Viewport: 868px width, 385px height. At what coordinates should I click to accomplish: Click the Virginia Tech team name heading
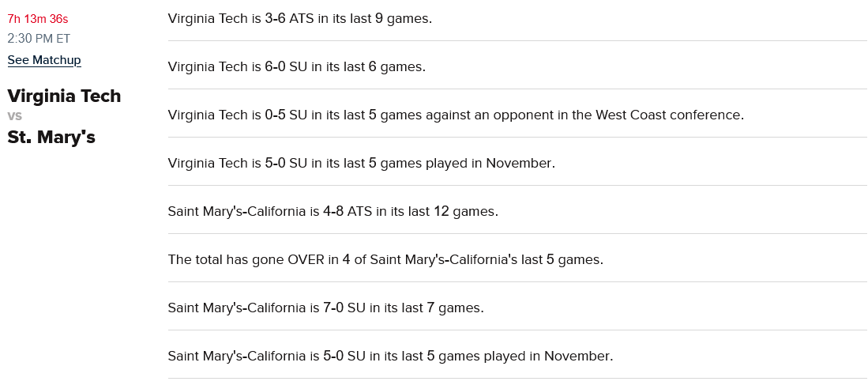pos(64,96)
